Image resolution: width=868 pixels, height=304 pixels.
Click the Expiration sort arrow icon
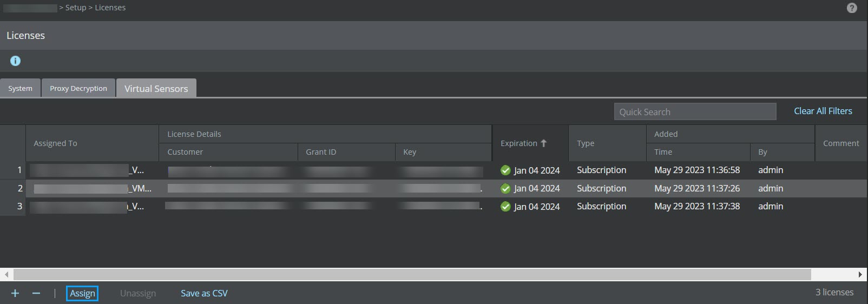[544, 143]
